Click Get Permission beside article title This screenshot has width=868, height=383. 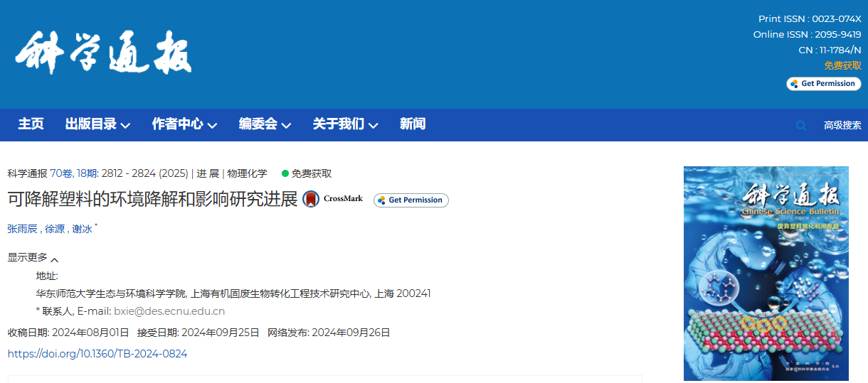(x=411, y=200)
